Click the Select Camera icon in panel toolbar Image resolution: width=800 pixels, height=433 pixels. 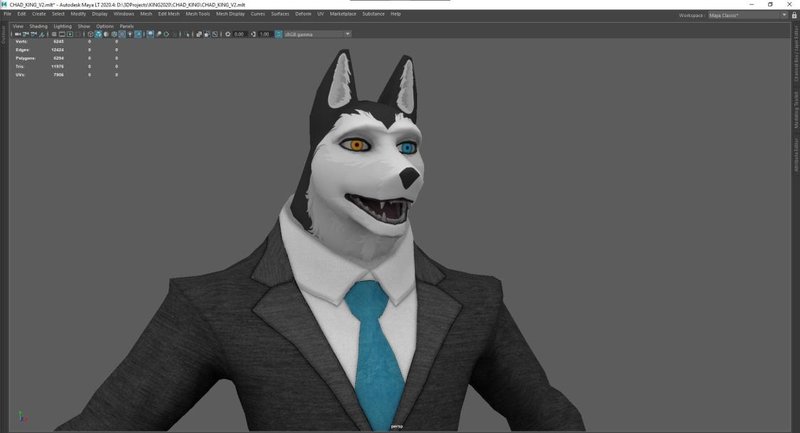click(18, 34)
